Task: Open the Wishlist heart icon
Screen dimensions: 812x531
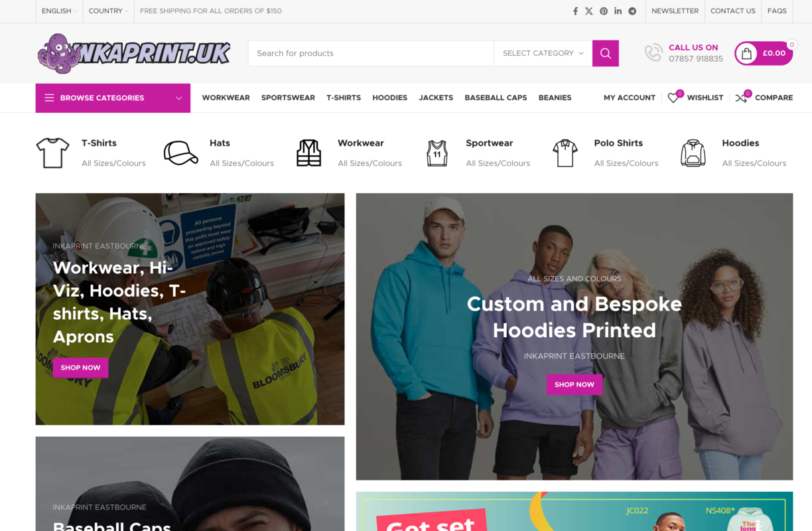Action: [x=673, y=98]
